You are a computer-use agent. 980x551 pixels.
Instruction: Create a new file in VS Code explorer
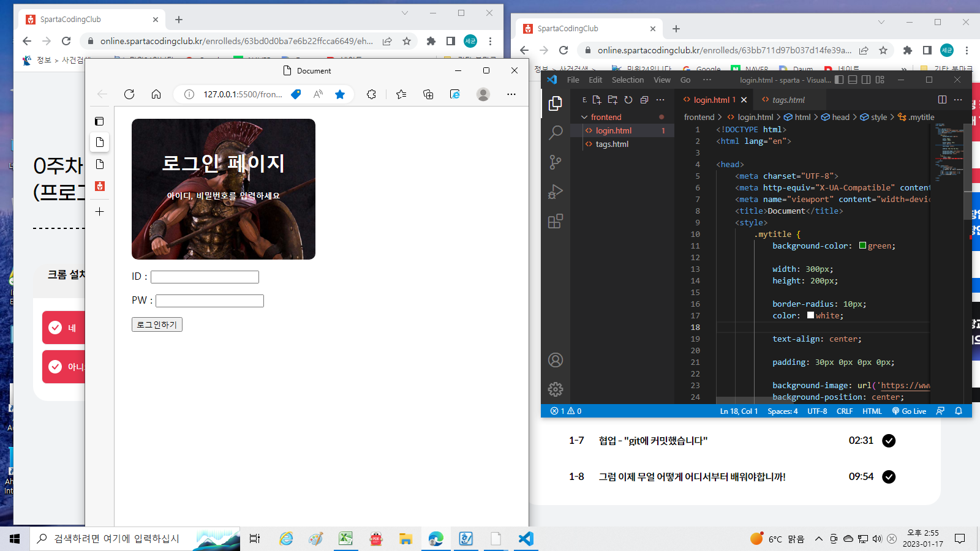[597, 100]
